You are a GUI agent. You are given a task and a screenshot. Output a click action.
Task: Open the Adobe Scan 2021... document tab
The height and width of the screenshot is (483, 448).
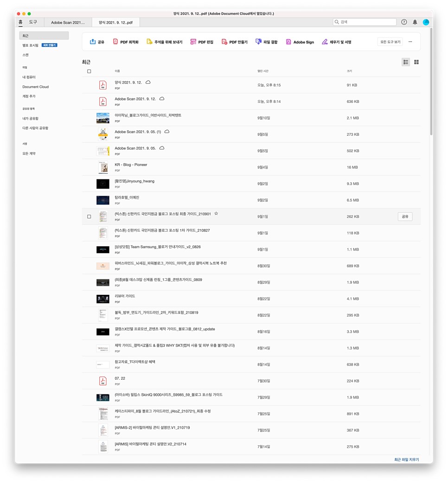(x=68, y=23)
